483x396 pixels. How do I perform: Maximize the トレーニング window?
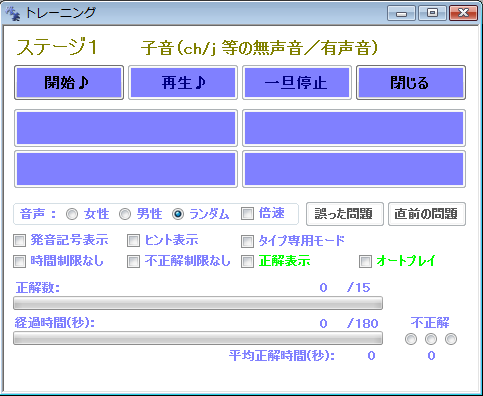(x=432, y=13)
